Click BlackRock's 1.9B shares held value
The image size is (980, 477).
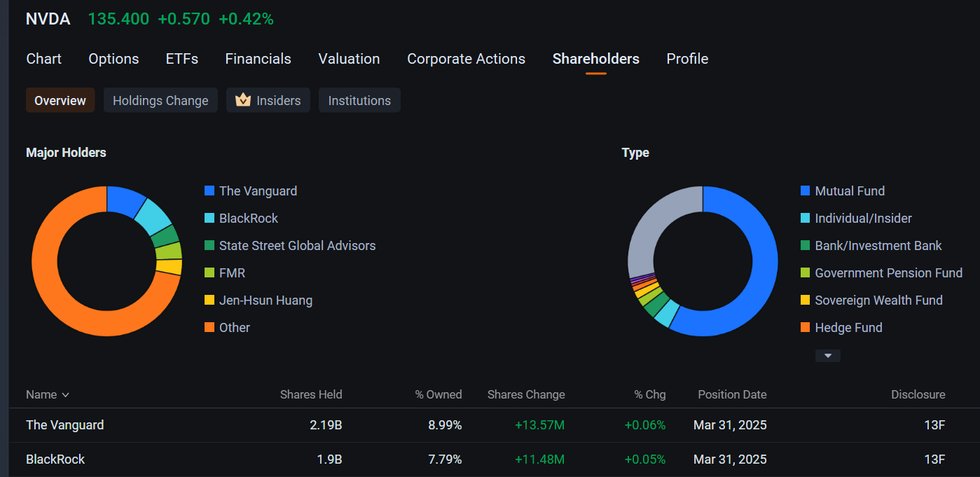(x=329, y=459)
